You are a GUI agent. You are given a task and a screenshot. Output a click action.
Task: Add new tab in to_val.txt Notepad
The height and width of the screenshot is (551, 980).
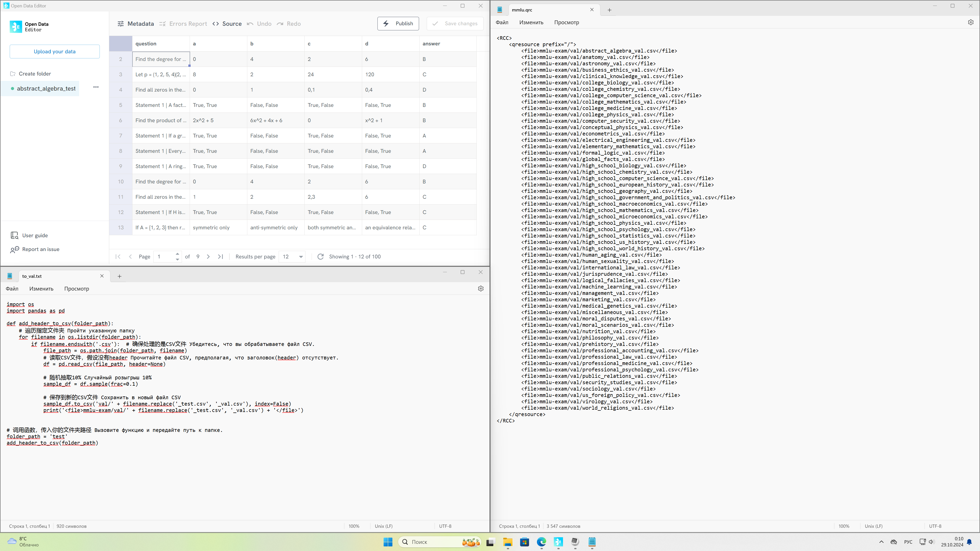(119, 277)
